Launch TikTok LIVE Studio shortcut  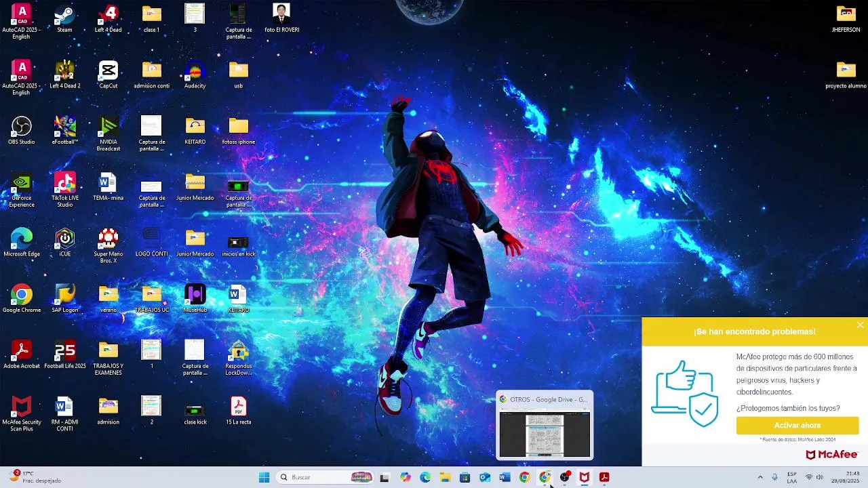click(64, 190)
